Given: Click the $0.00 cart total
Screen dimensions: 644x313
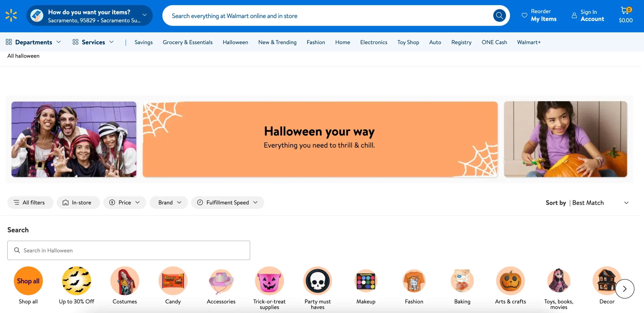Looking at the screenshot, I should coord(626,20).
